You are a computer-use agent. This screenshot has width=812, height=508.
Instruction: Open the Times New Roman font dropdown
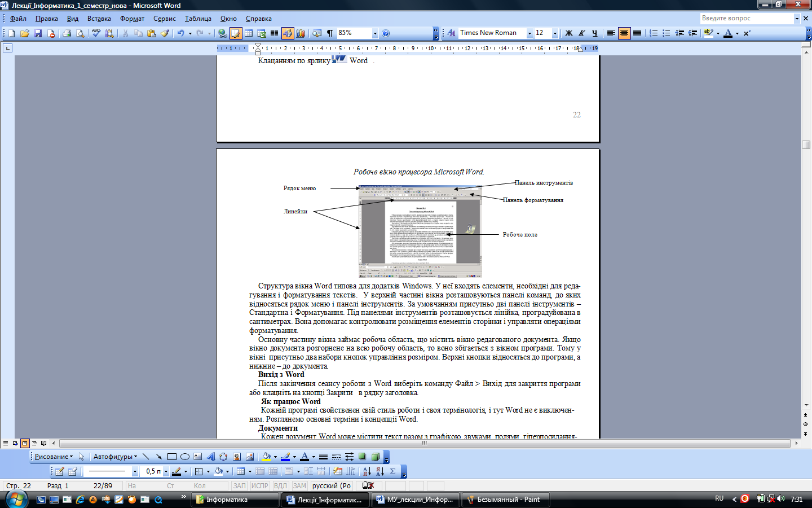pyautogui.click(x=529, y=33)
